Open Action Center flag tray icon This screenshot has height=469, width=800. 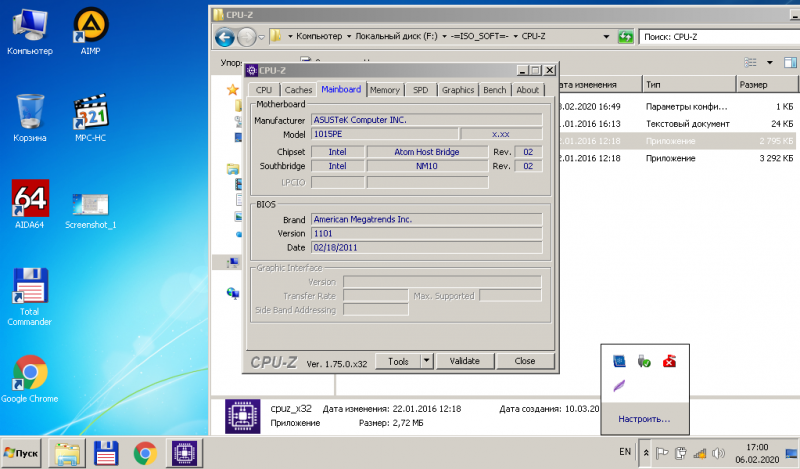coord(662,453)
